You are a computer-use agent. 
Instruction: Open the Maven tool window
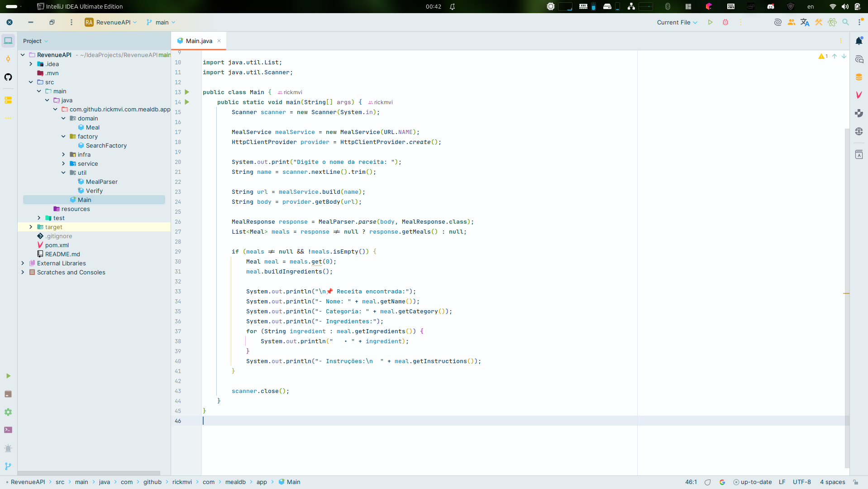click(859, 95)
